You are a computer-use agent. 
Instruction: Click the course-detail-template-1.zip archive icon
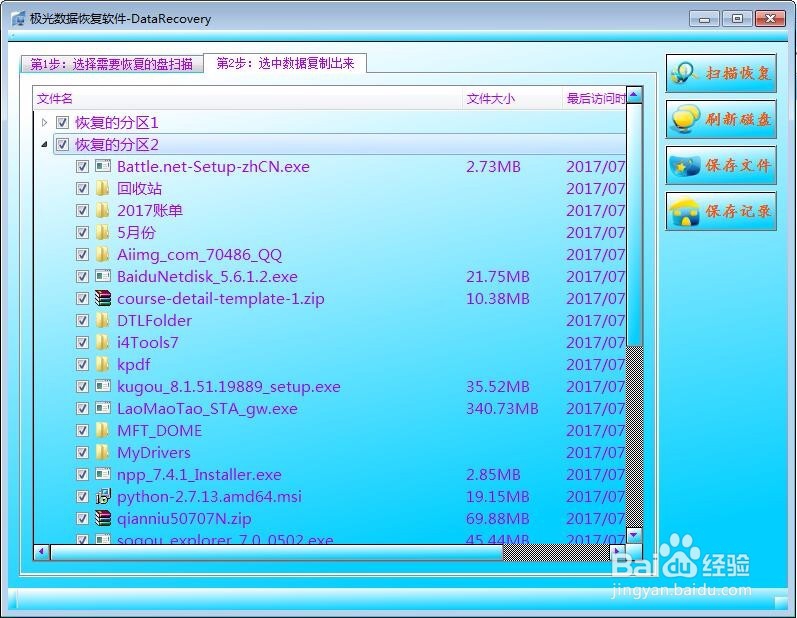pyautogui.click(x=103, y=298)
